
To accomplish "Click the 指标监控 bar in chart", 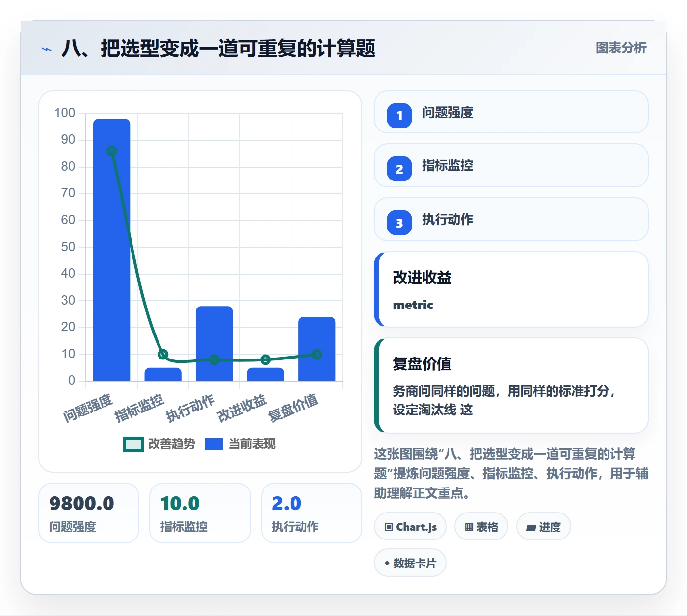I will (x=163, y=374).
